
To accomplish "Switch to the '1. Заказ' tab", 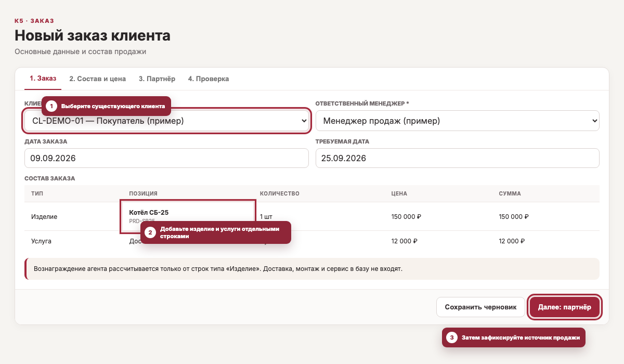I will coord(43,79).
